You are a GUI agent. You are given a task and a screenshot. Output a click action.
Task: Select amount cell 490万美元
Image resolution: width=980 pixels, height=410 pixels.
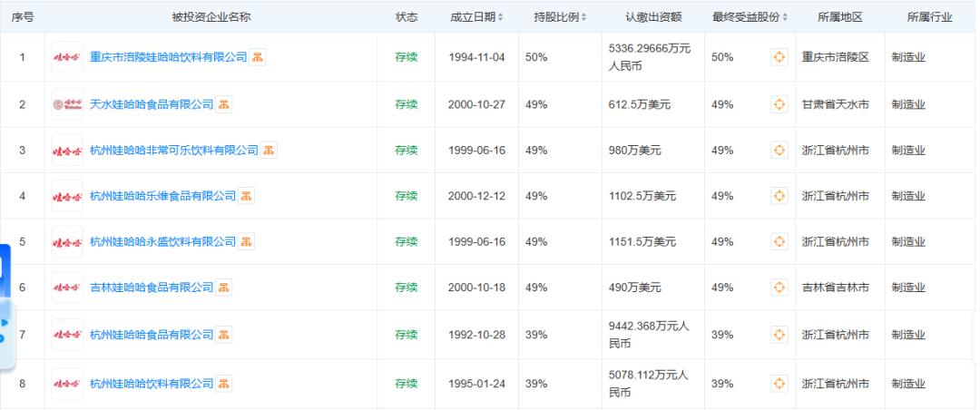point(634,288)
